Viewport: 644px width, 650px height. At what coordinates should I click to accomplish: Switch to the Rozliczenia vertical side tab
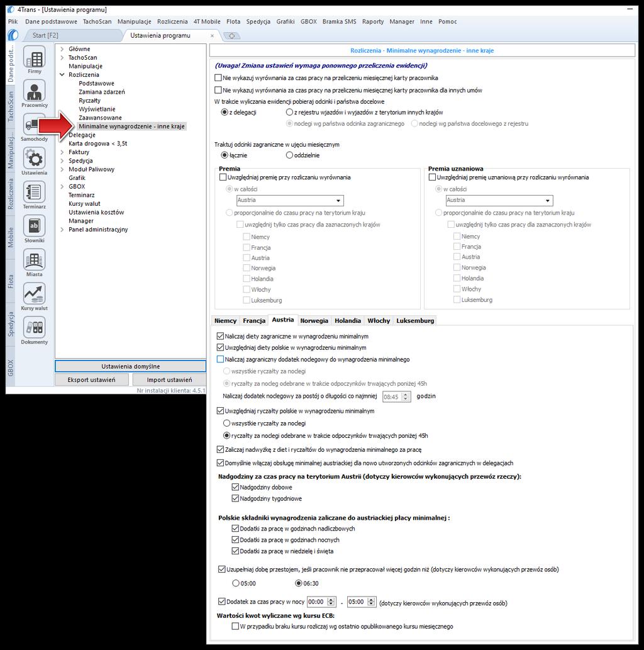pos(11,194)
